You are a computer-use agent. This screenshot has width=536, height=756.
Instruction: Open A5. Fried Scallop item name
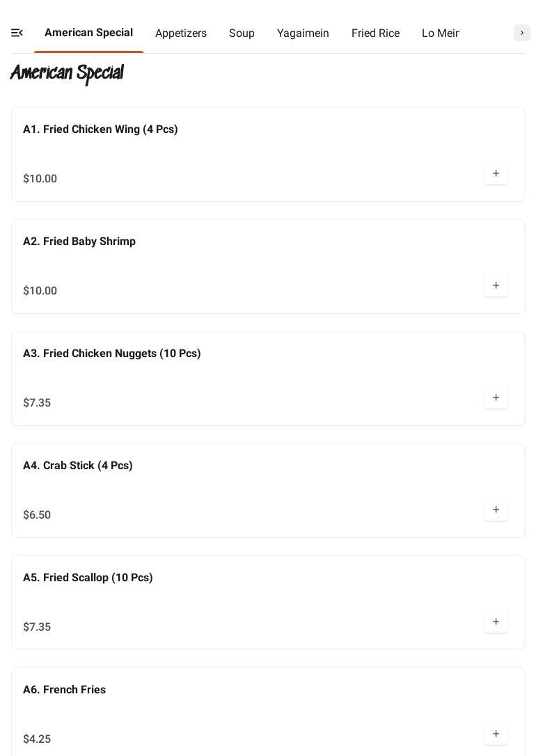coord(88,578)
